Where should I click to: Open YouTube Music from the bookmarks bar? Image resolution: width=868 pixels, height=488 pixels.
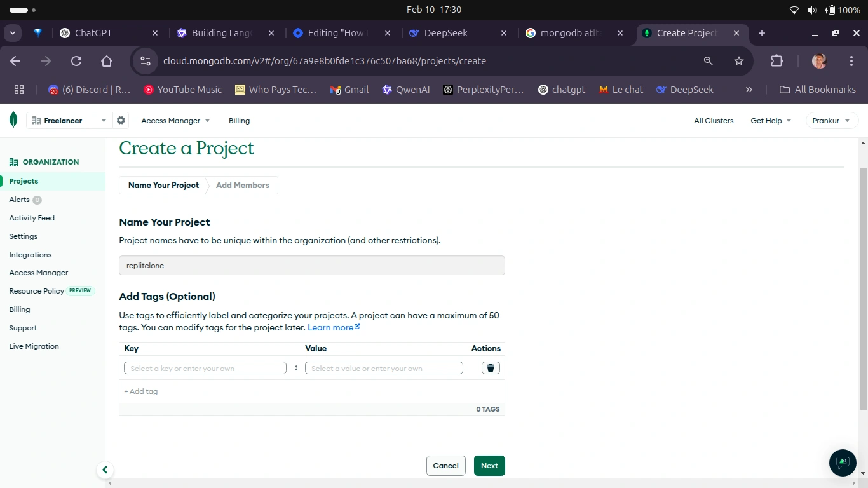pos(182,90)
